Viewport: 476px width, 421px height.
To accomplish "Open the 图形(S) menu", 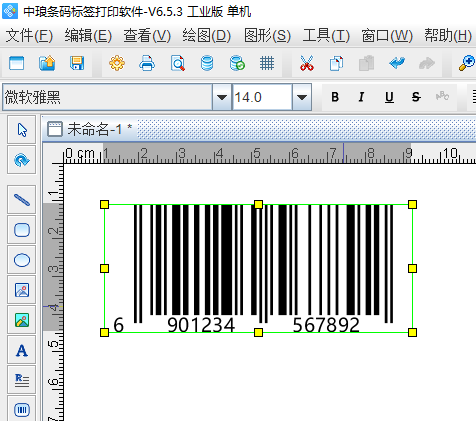I will (x=267, y=36).
